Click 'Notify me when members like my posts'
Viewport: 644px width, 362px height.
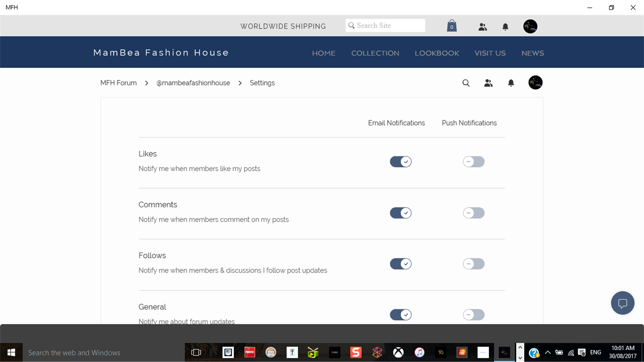199,169
